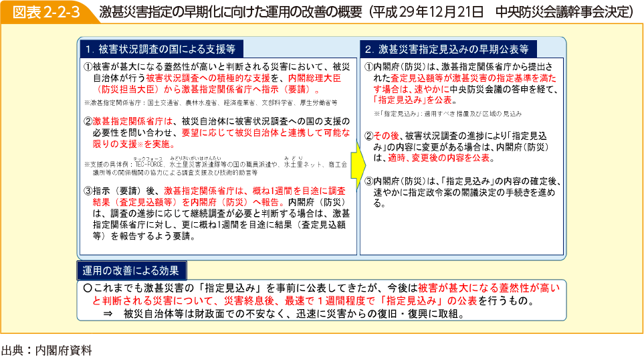Click red text '結果（査定見込額等）を内閣府（防災）へ報告'

187,202
